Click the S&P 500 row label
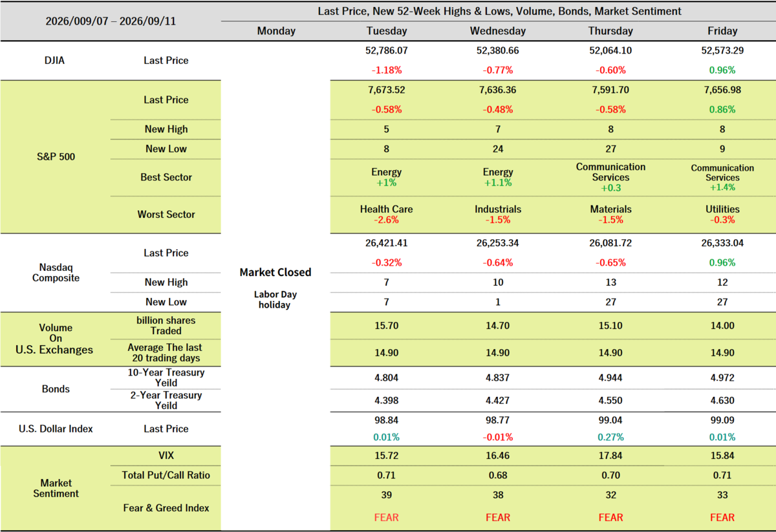Screen dimensions: 776x532 pos(55,156)
